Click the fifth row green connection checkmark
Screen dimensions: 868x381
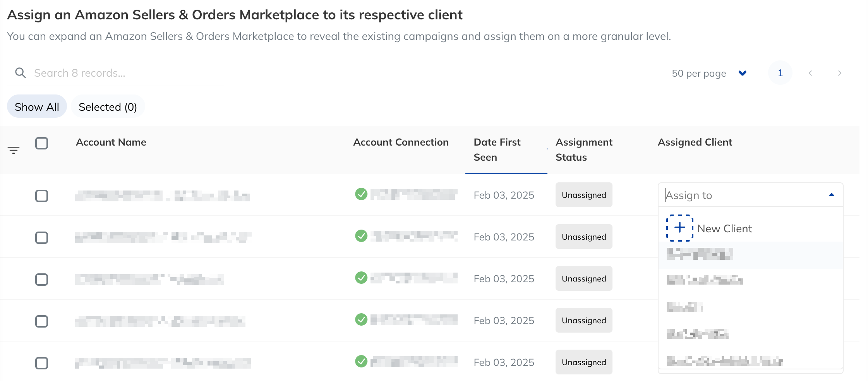pos(361,361)
